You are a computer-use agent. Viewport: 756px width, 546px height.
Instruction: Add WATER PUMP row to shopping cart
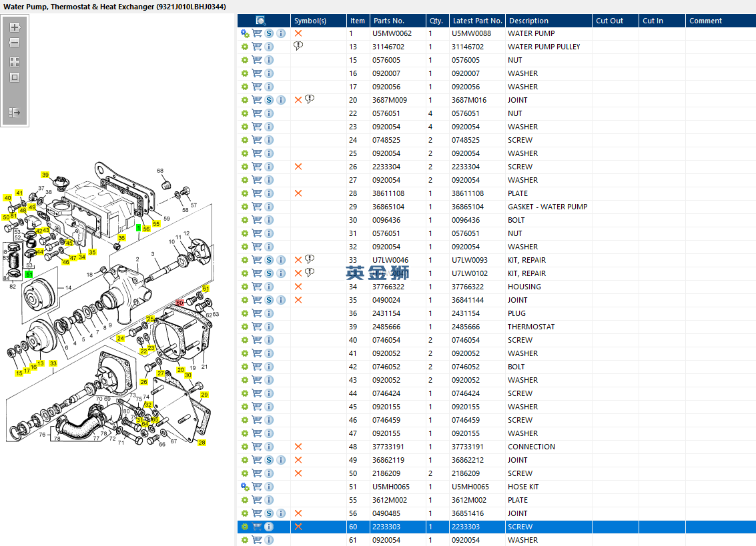pyautogui.click(x=257, y=33)
